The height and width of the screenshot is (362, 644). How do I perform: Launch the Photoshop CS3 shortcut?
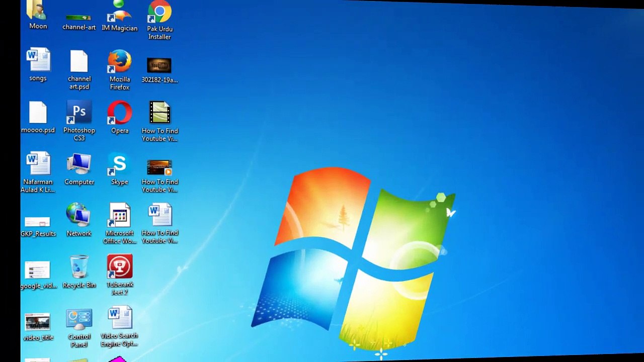coord(79,121)
